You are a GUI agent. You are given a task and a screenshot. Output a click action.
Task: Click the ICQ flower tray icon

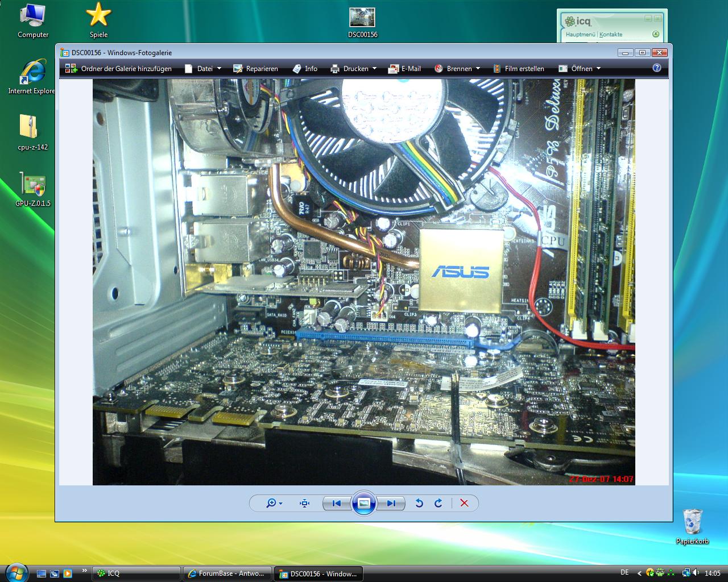coord(660,573)
